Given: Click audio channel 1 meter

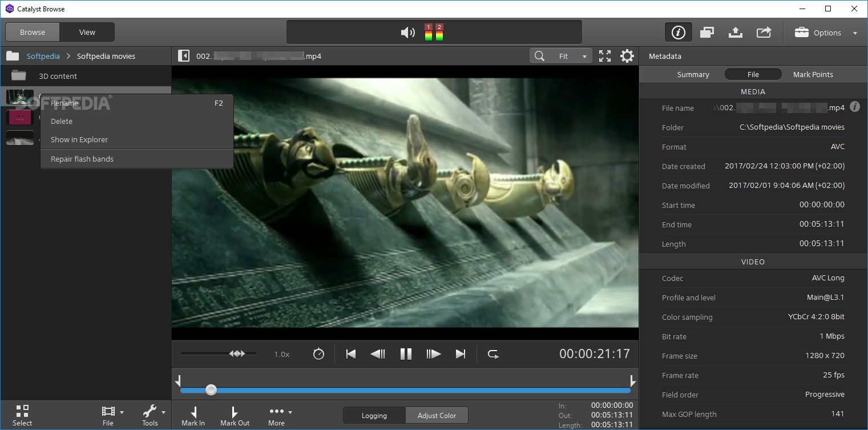Looking at the screenshot, I should tap(429, 32).
